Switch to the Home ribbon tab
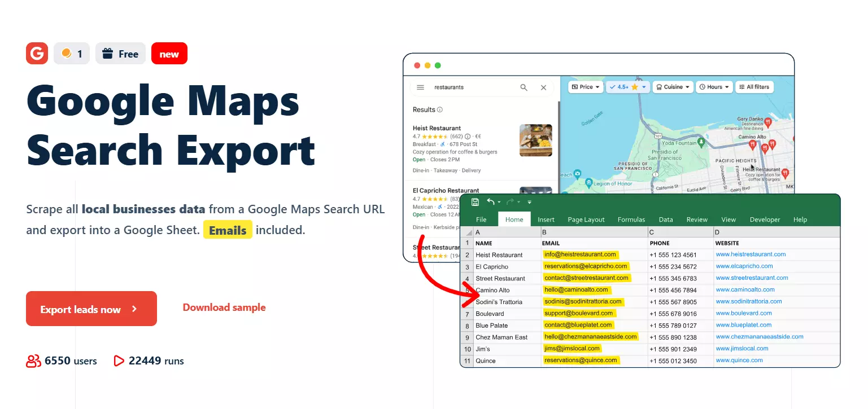Viewport: 868px width, 409px height. click(x=514, y=219)
